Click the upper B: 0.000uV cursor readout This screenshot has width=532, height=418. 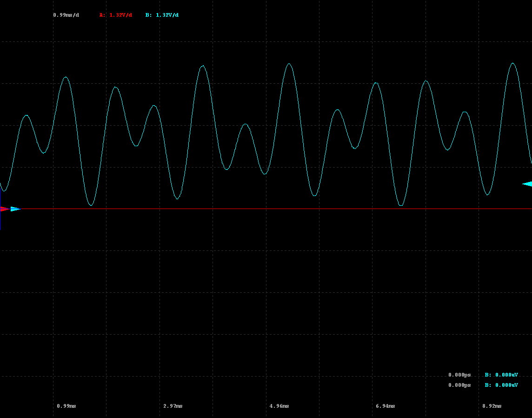point(501,375)
